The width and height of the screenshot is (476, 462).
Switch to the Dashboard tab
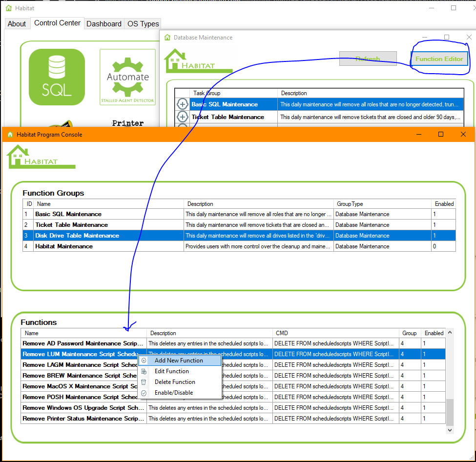click(x=104, y=23)
